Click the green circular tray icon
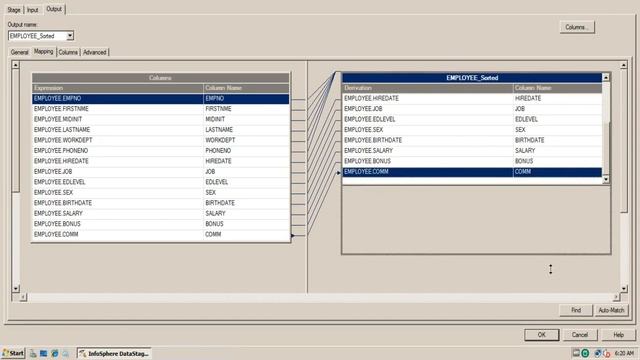The image size is (640, 360). click(585, 353)
